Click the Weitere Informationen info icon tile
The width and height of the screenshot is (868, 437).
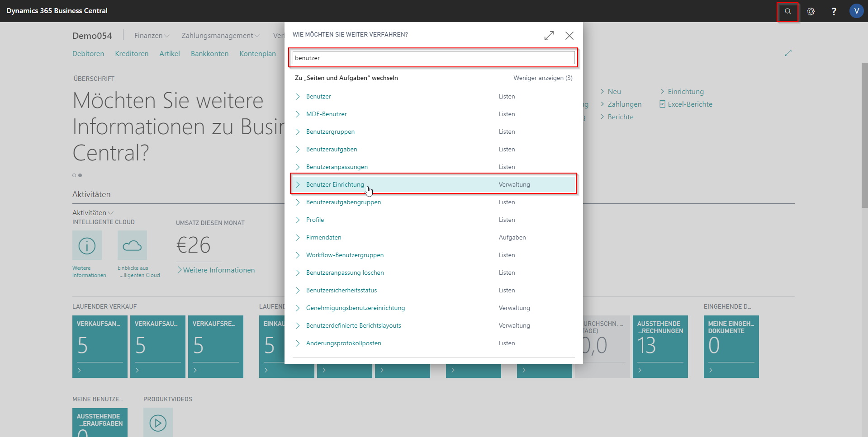tap(87, 245)
